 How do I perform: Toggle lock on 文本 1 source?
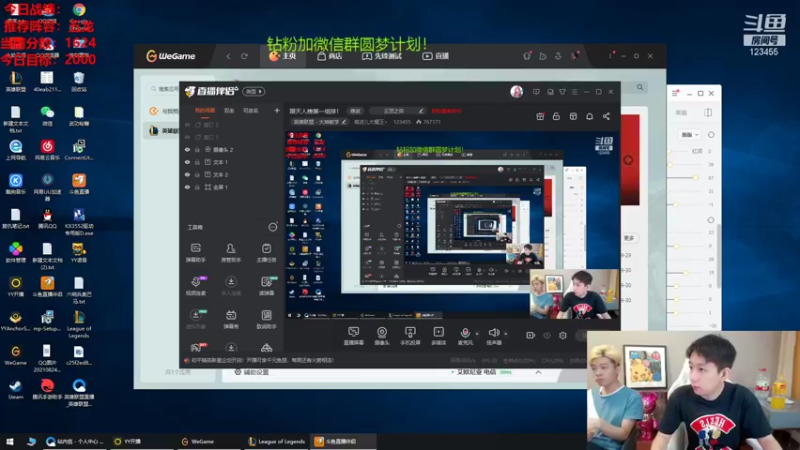click(x=197, y=162)
